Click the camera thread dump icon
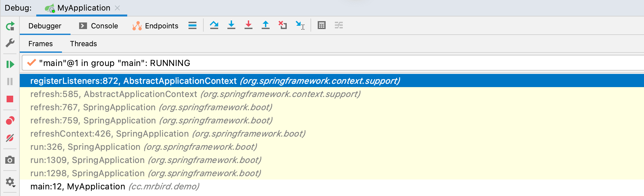Image resolution: width=644 pixels, height=196 pixels. pos(10,160)
